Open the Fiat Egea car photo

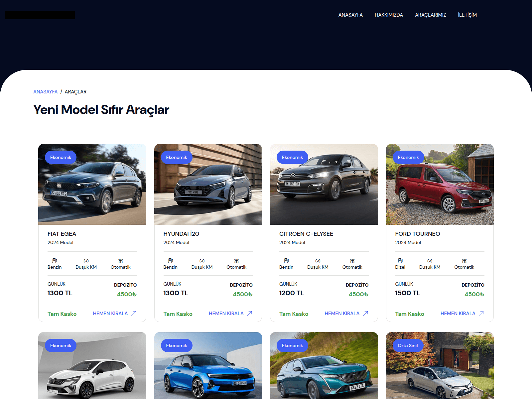(x=92, y=184)
